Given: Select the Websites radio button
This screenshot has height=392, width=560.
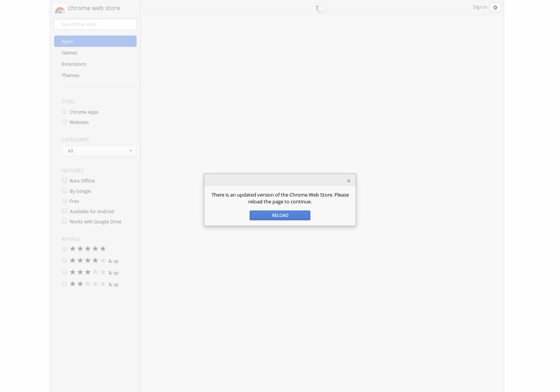Looking at the screenshot, I should pos(64,122).
